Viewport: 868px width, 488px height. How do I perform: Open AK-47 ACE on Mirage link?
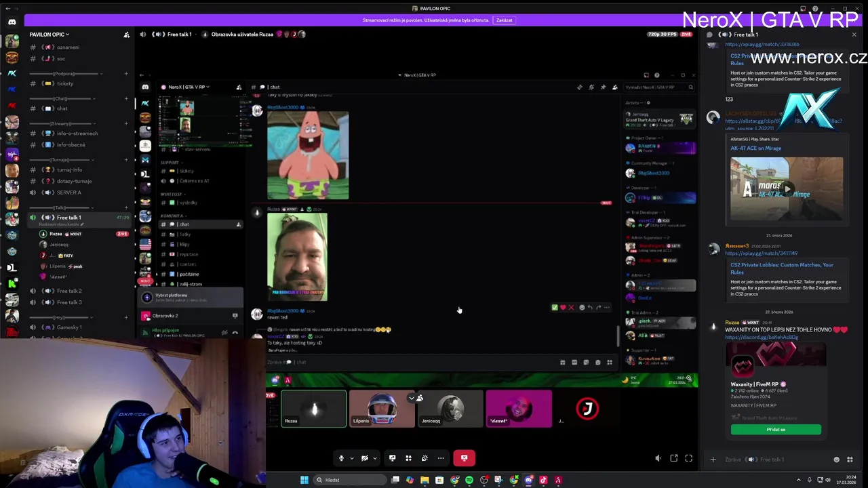pos(755,148)
